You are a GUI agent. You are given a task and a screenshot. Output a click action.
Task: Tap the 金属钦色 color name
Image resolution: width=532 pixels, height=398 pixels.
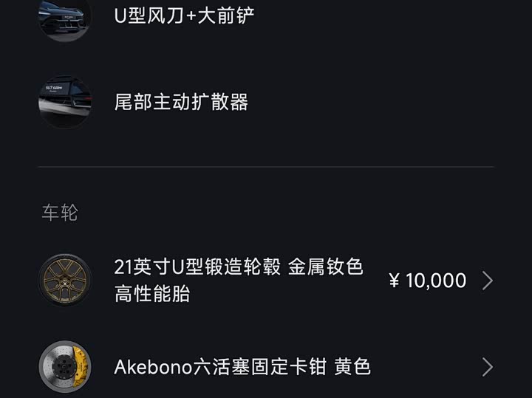326,267
